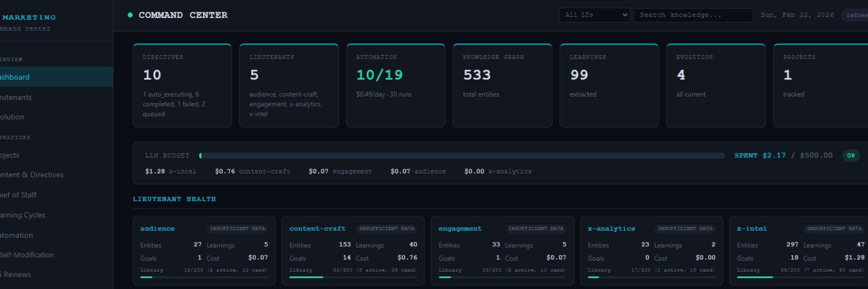
Task: Open the Projects summary card showing 1
Action: pyautogui.click(x=821, y=86)
